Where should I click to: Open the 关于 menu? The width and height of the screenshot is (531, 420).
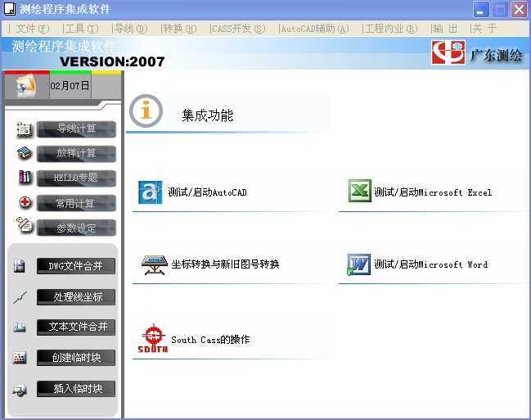pyautogui.click(x=484, y=29)
